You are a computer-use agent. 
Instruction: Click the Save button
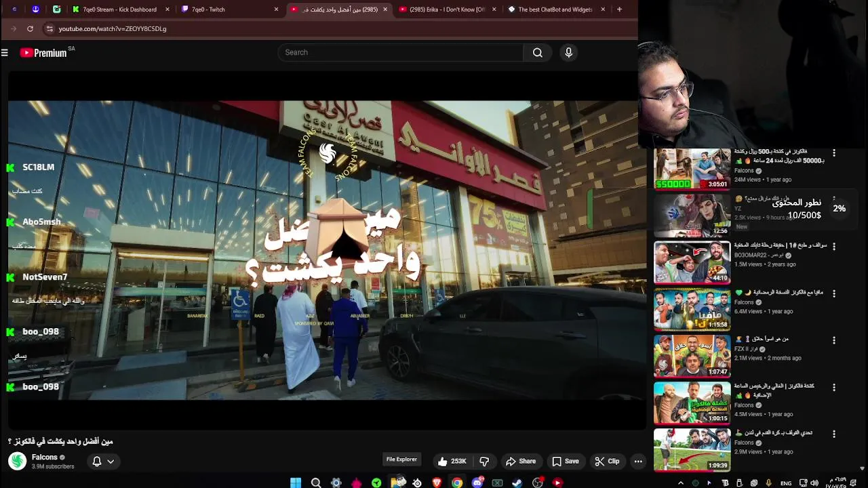point(566,462)
